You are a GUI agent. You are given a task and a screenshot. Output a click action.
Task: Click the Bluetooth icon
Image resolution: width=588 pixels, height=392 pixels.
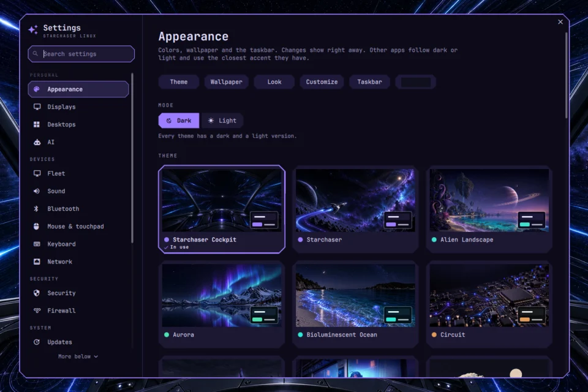(36, 209)
